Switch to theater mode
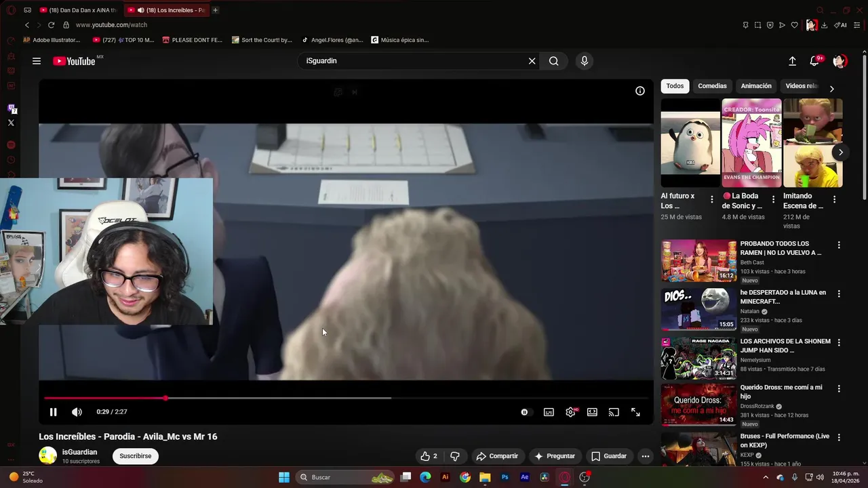 coord(592,412)
